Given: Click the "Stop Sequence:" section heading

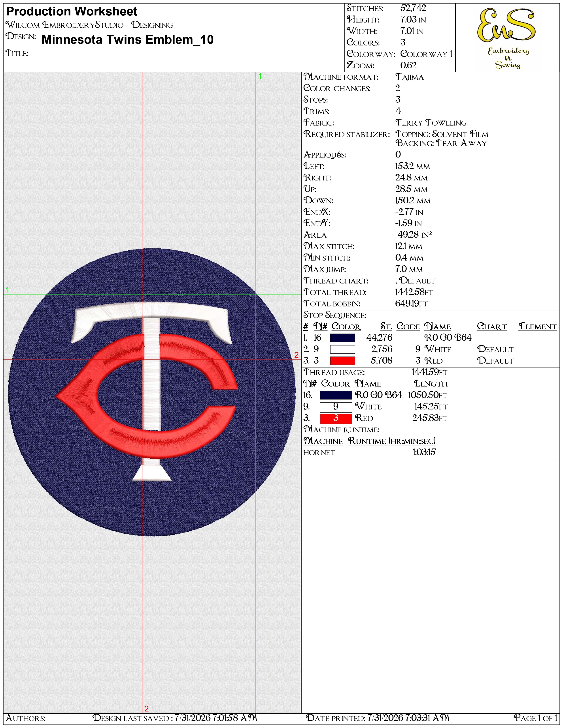Looking at the screenshot, I should coord(334,315).
